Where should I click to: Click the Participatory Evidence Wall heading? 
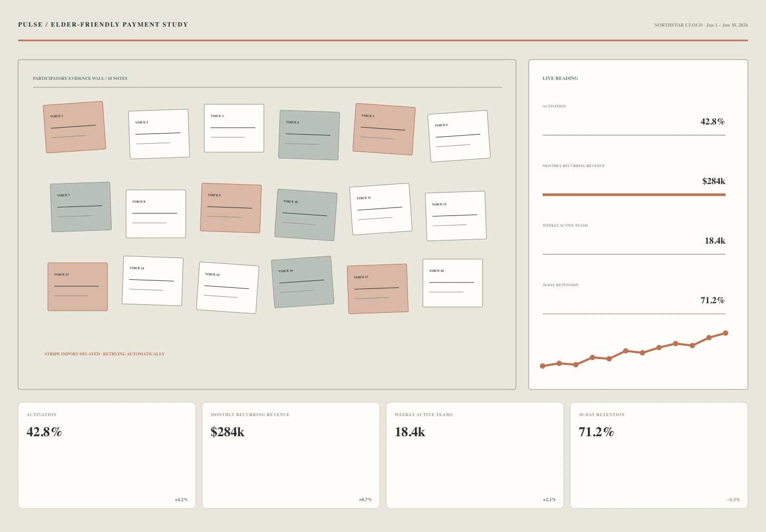click(80, 78)
